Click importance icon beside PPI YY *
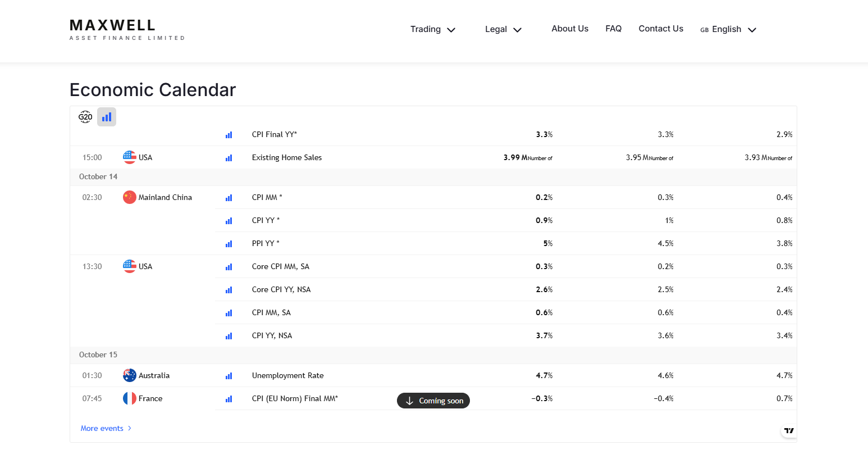Viewport: 868px width, 468px height. [229, 244]
